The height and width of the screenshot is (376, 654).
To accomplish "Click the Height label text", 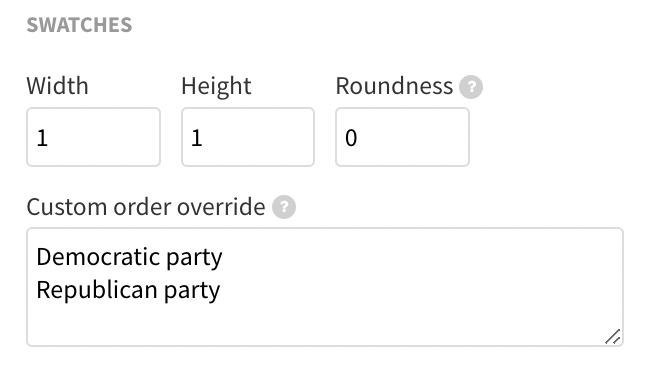I will (216, 87).
